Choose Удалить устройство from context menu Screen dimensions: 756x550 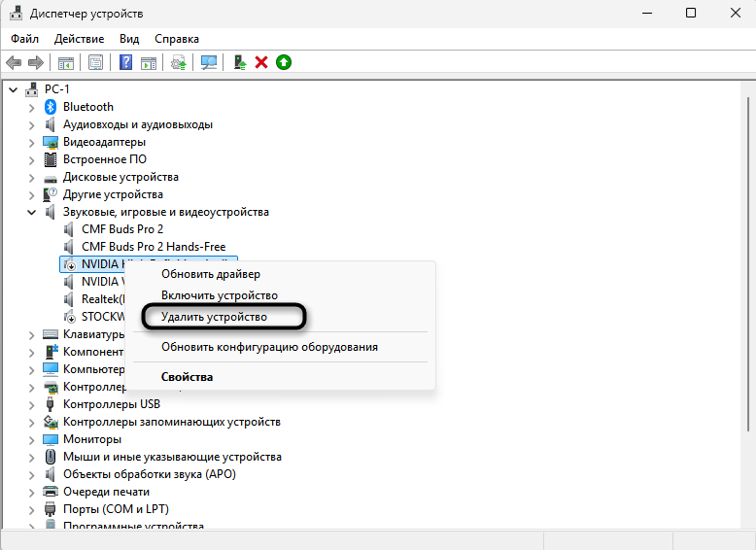280,317
